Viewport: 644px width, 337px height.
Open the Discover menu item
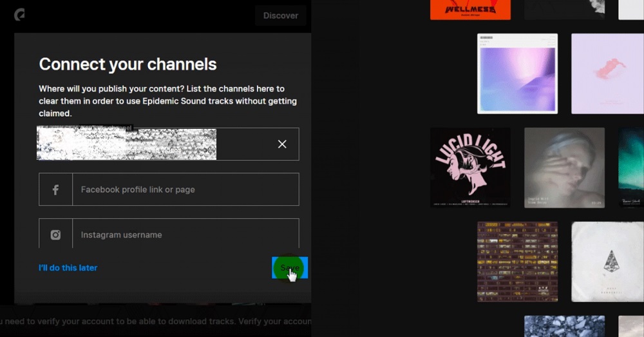pos(280,15)
